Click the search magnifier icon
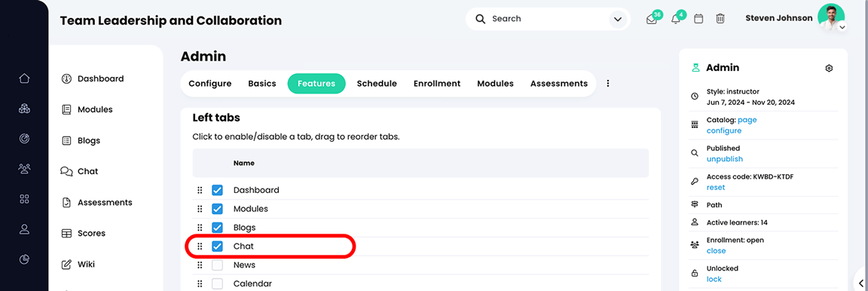868x291 pixels. coord(480,19)
